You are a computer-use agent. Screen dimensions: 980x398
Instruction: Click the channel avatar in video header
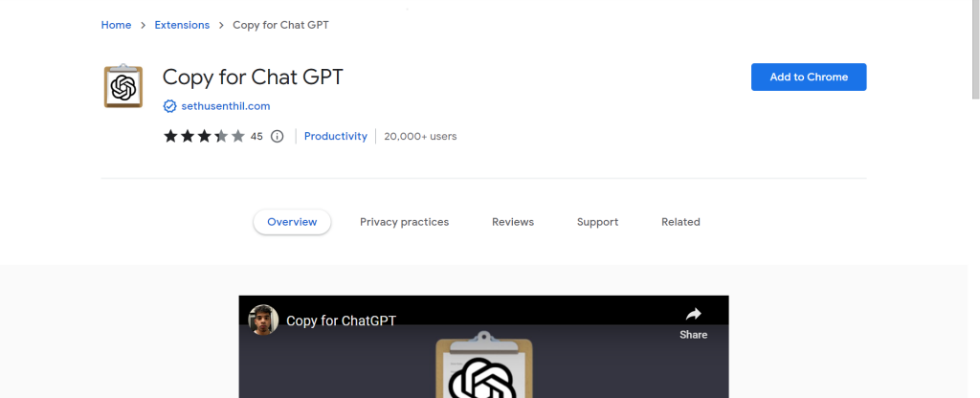point(263,321)
